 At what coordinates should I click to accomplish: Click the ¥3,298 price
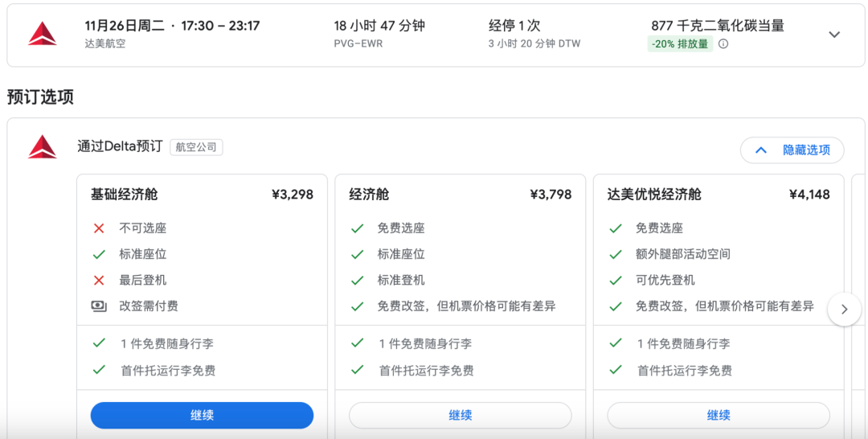pos(293,195)
